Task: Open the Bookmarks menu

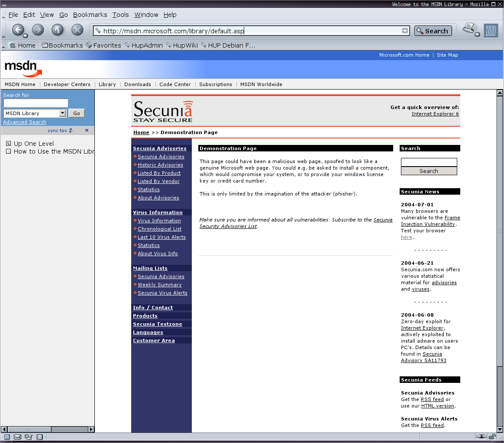Action: pyautogui.click(x=90, y=15)
